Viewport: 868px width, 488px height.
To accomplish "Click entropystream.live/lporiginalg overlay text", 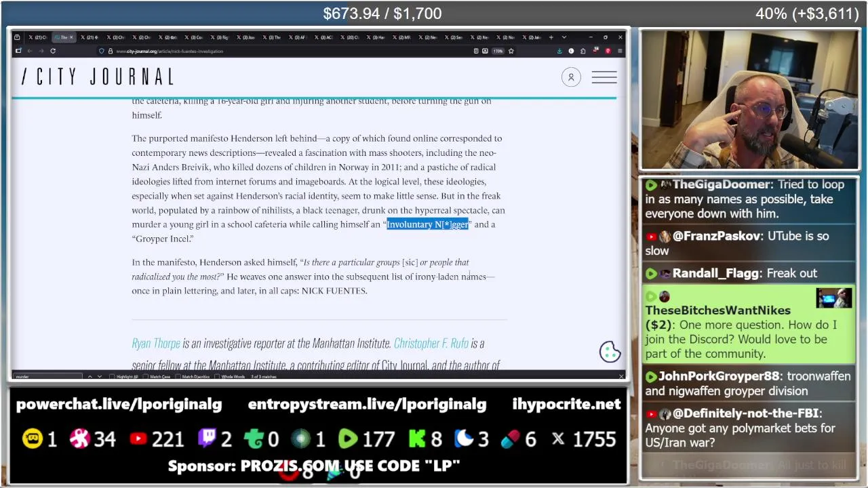I will [367, 404].
